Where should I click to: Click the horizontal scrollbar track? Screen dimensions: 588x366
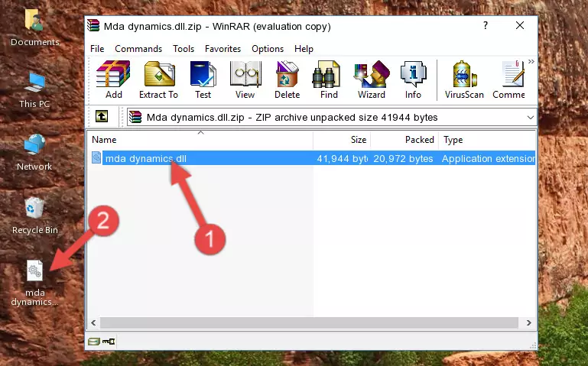point(310,322)
